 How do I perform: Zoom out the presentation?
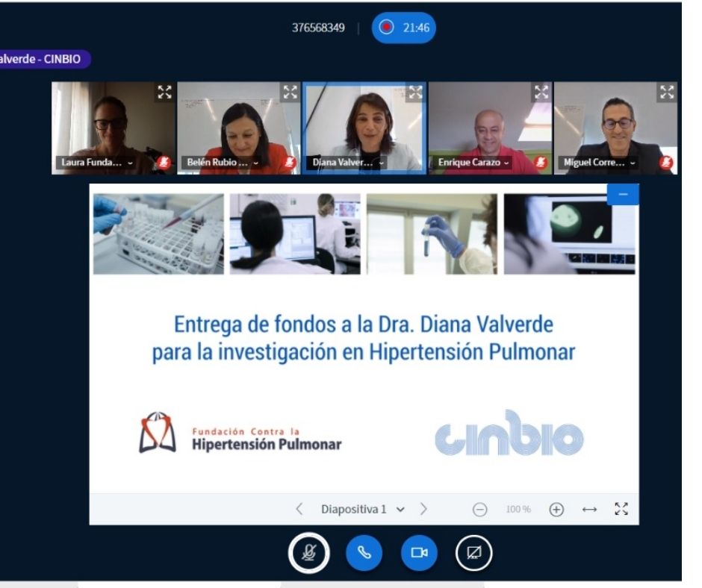tap(479, 510)
